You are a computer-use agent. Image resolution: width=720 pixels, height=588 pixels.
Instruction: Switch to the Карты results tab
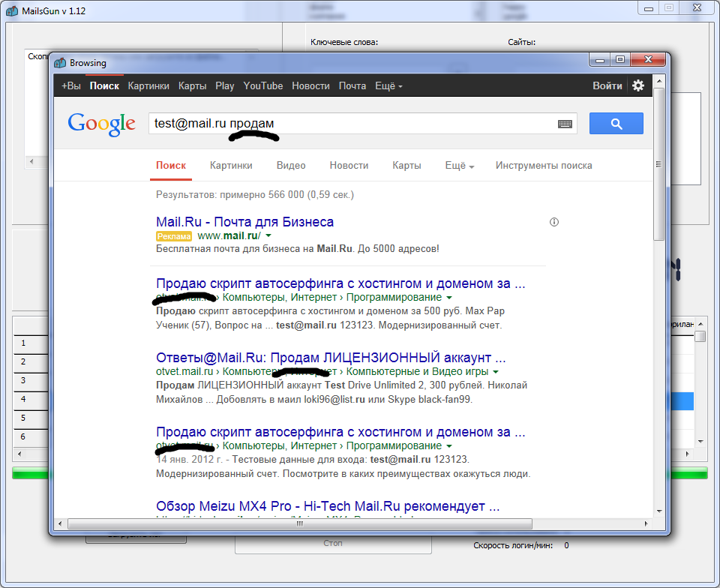pyautogui.click(x=406, y=166)
